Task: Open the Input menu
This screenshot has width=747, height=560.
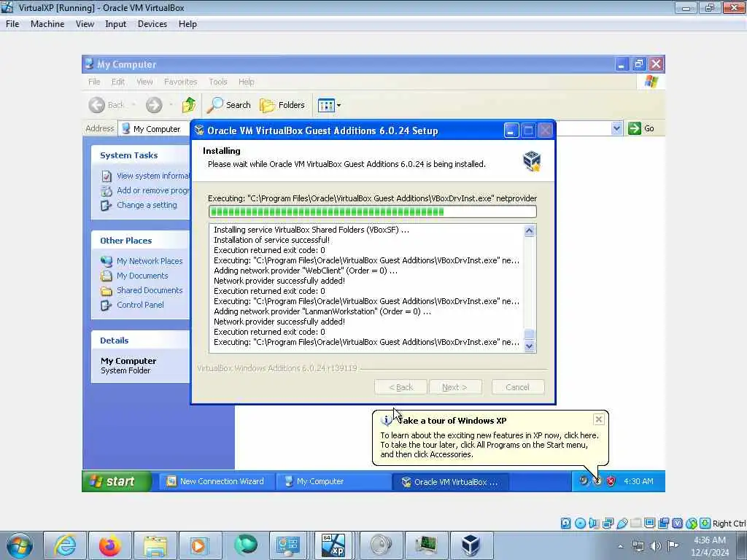Action: 116,24
